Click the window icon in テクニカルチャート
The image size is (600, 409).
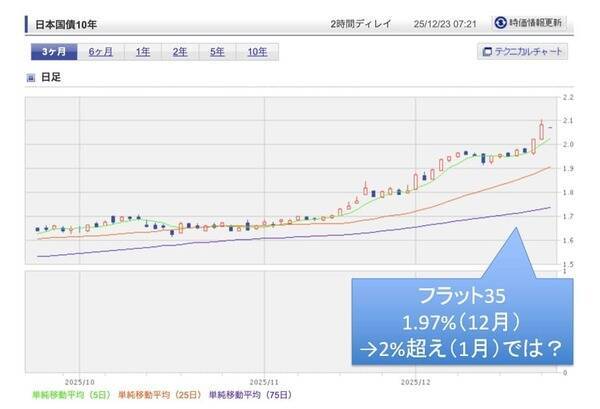pos(487,52)
